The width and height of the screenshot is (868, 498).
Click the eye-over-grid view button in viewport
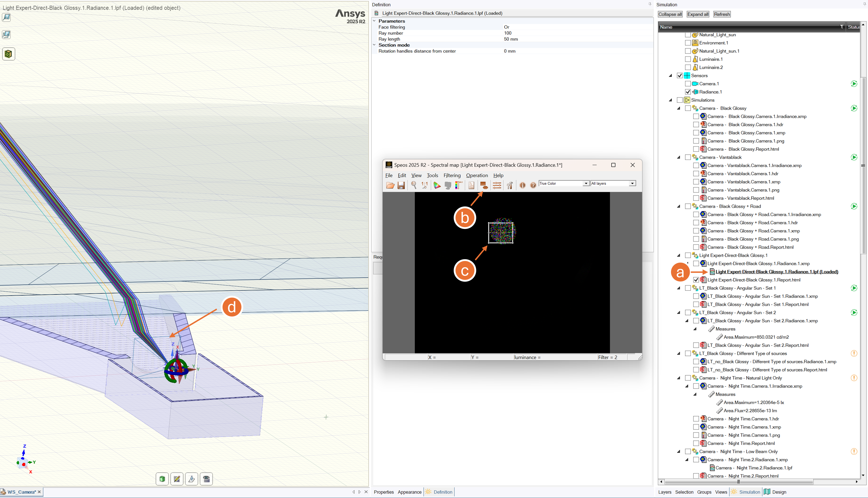206,479
